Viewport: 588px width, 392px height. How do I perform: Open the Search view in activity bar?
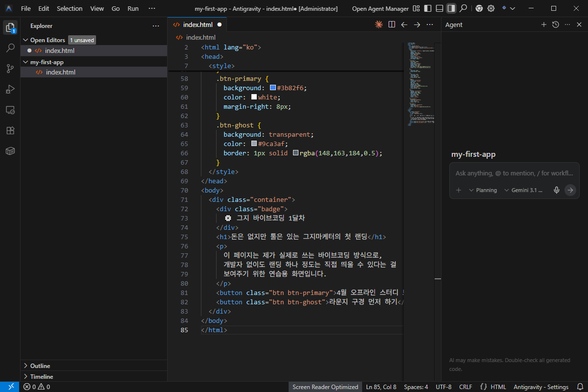click(x=10, y=48)
